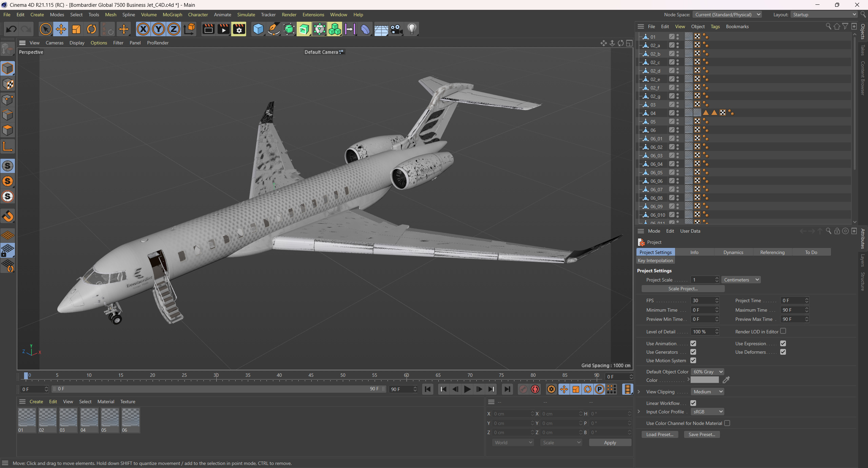
Task: Expand the View Clipping section arrow
Action: 639,392
